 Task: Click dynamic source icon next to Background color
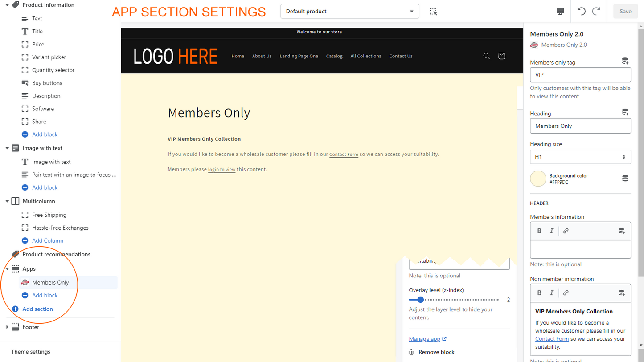click(625, 179)
